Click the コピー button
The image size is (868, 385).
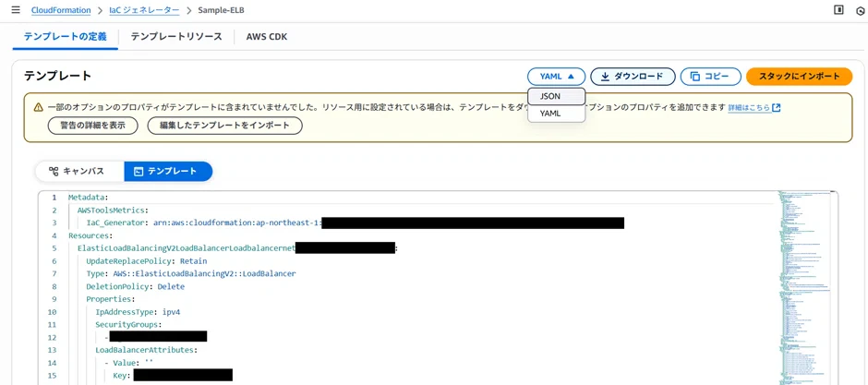point(711,77)
